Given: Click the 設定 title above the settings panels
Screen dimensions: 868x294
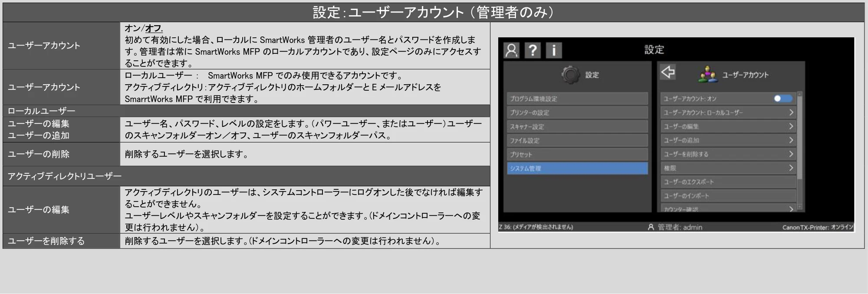Looking at the screenshot, I should (x=654, y=50).
